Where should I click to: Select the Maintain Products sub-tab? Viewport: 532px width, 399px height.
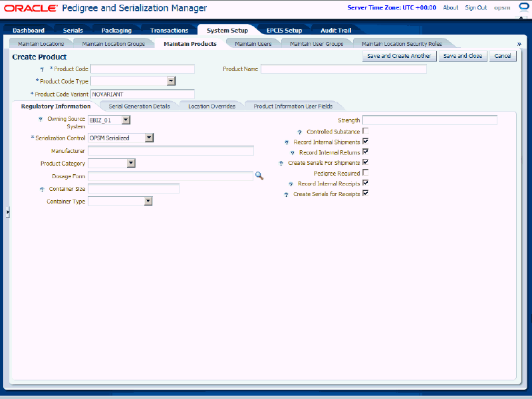click(x=190, y=44)
